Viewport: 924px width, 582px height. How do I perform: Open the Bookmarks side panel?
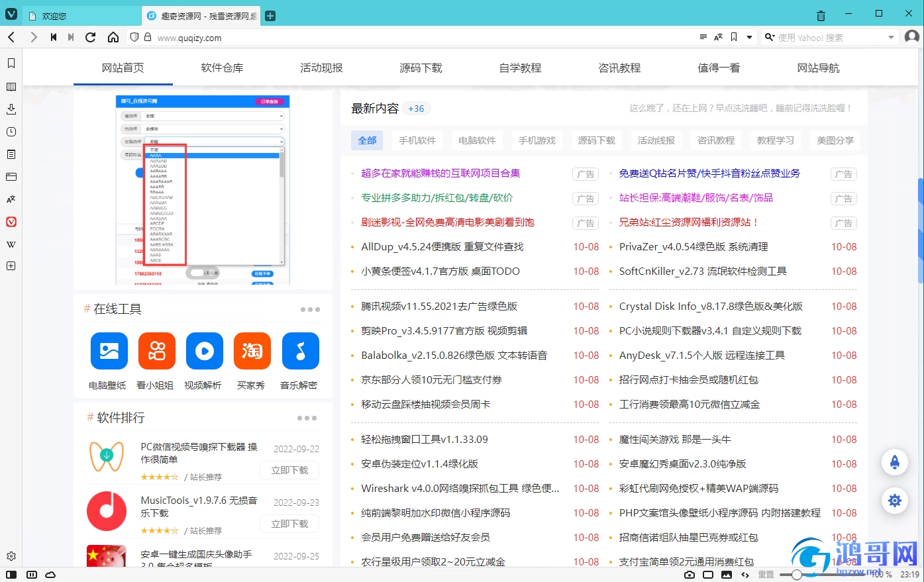click(x=11, y=64)
